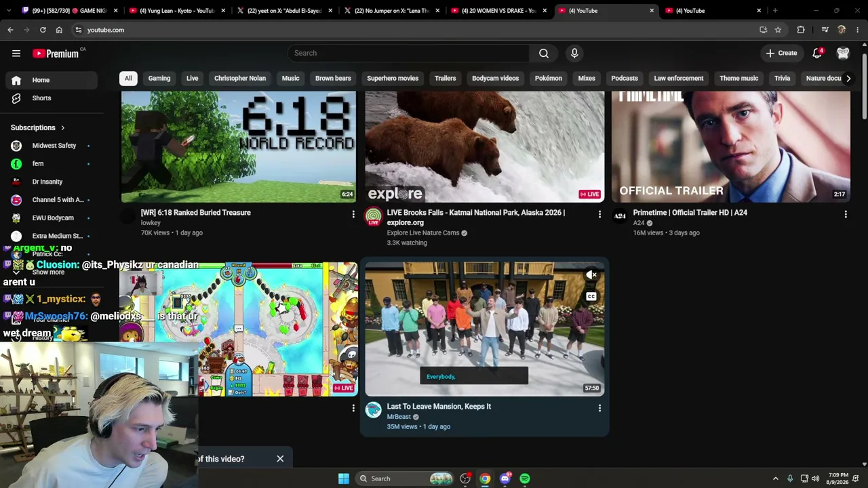The width and height of the screenshot is (868, 488).
Task: Go back in the browser
Action: pyautogui.click(x=10, y=30)
